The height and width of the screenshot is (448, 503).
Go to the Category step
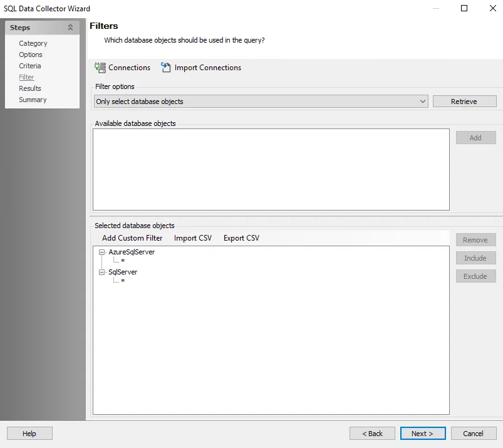tap(33, 43)
